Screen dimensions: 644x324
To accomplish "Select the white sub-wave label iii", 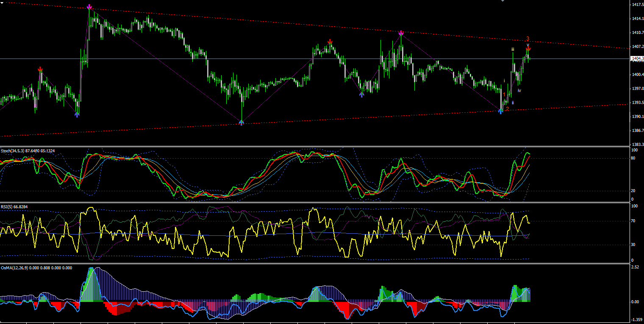I will click(513, 49).
